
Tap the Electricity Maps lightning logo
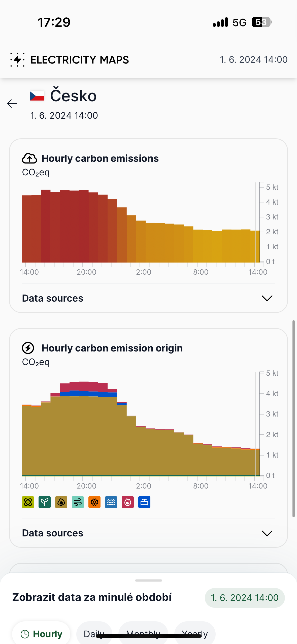tap(17, 60)
